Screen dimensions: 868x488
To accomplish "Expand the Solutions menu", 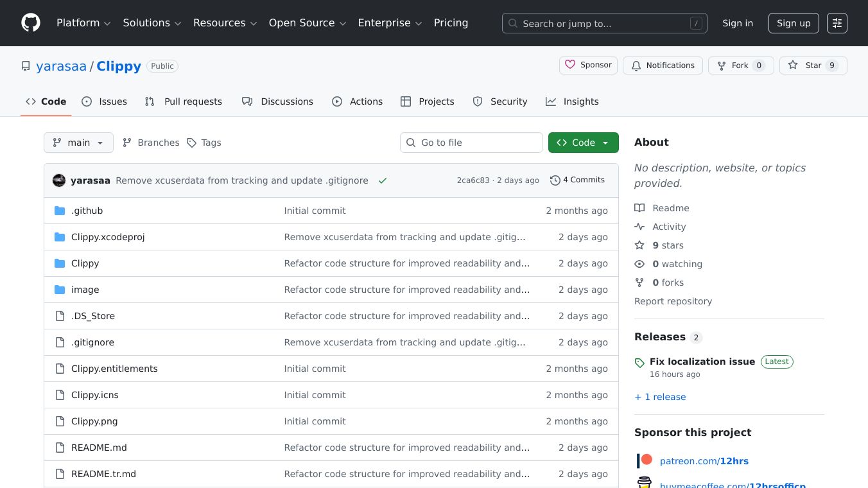I will point(152,22).
